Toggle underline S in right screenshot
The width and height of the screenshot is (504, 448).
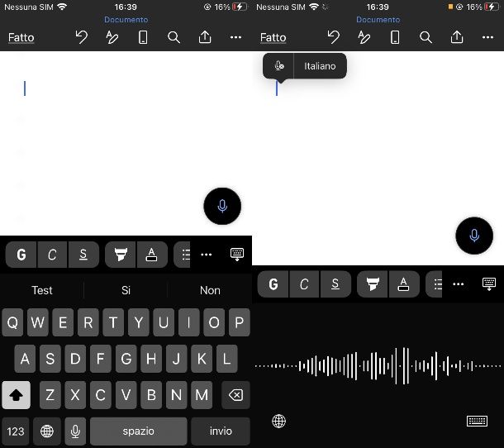335,284
